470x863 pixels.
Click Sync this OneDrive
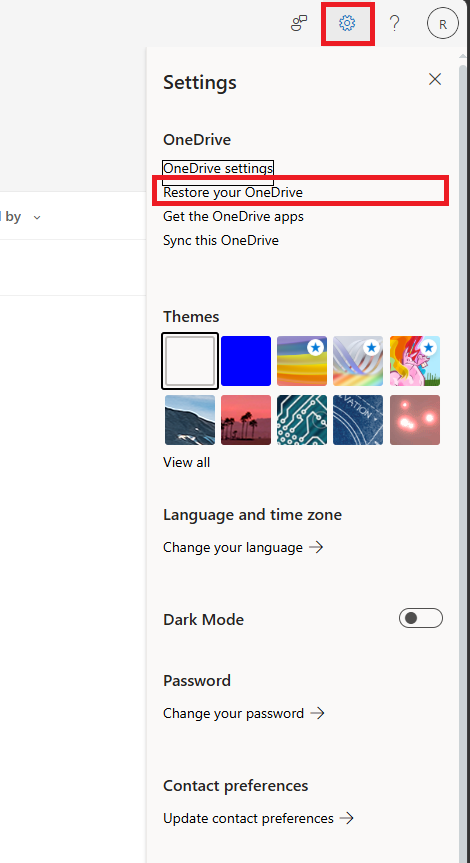[221, 241]
